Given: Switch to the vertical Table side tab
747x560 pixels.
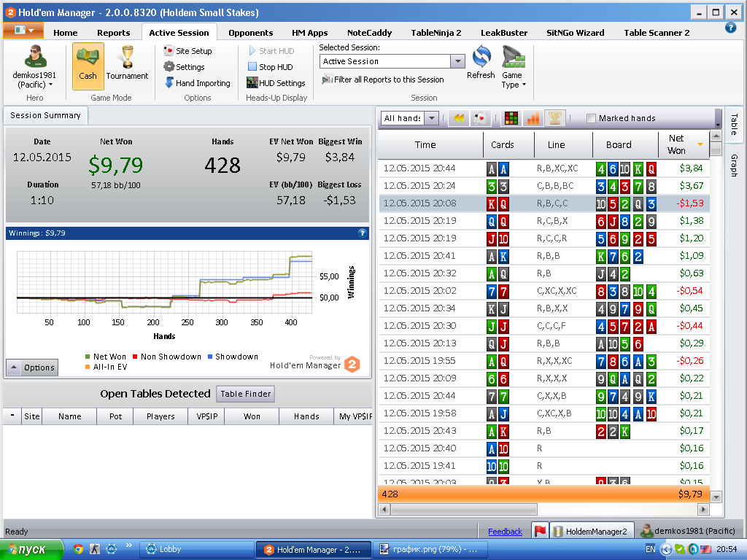Looking at the screenshot, I should click(x=734, y=125).
